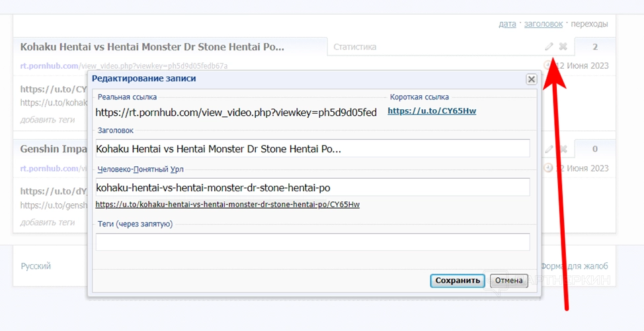644x331 pixels.
Task: Sort the list by дата
Action: pos(507,24)
